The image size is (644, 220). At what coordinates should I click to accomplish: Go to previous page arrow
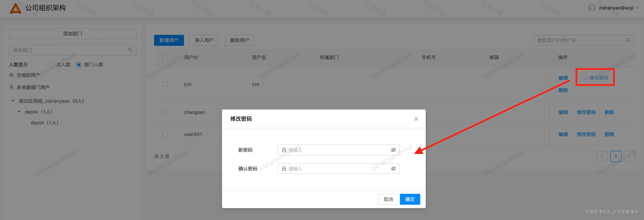tap(602, 156)
